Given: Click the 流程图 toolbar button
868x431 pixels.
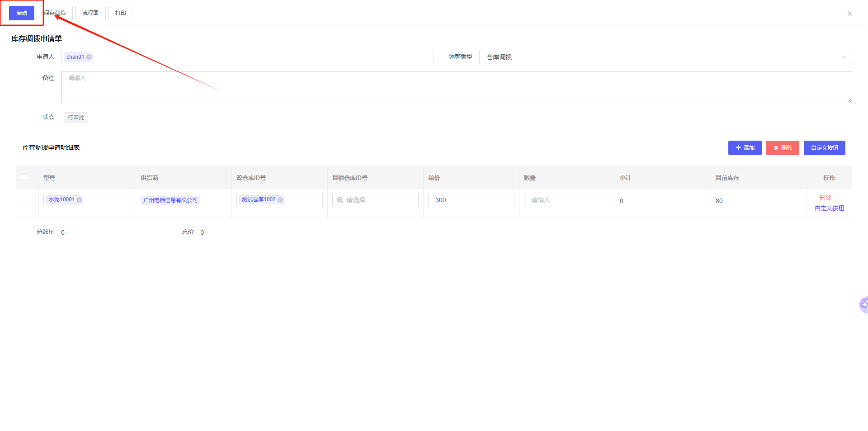Looking at the screenshot, I should (90, 13).
